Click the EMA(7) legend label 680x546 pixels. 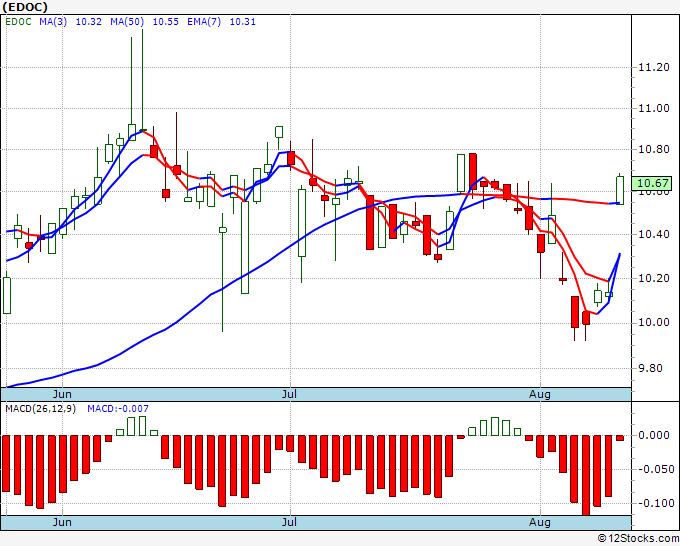[x=204, y=22]
